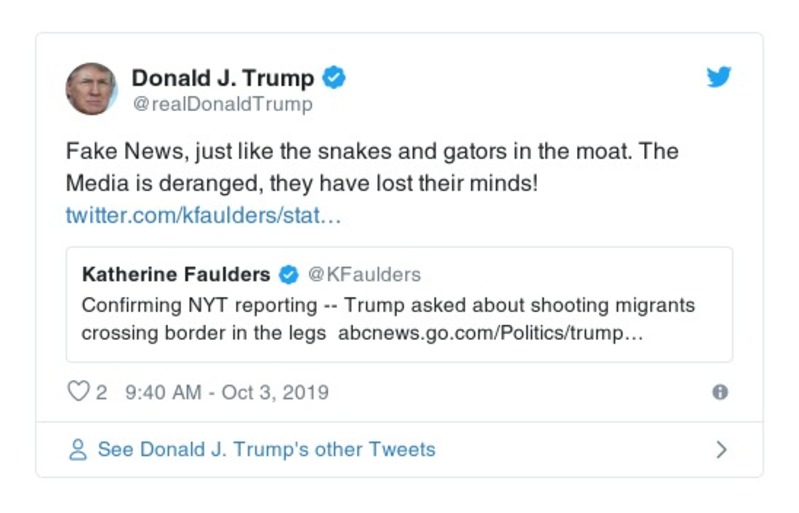799x513 pixels.
Task: Open the profile avatar beside the account name
Action: [92, 89]
